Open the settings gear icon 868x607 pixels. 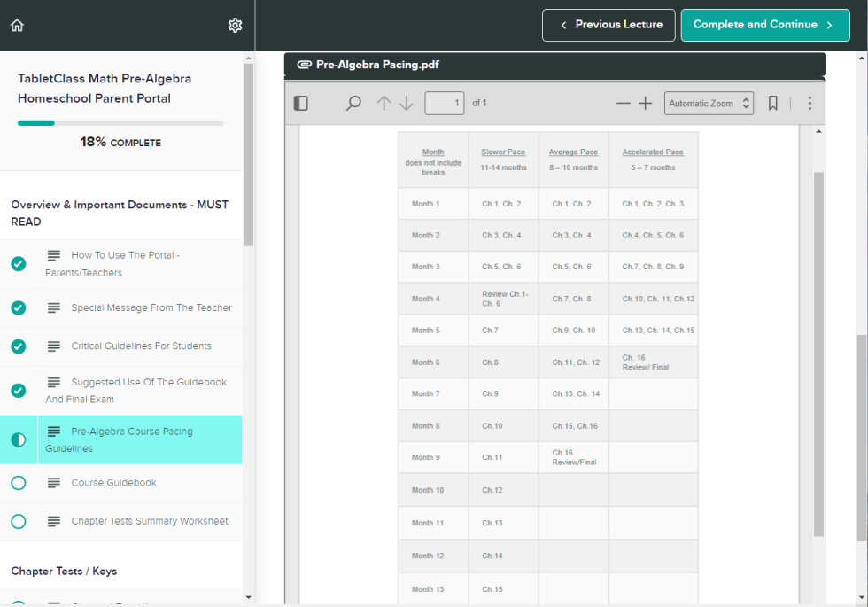tap(235, 26)
